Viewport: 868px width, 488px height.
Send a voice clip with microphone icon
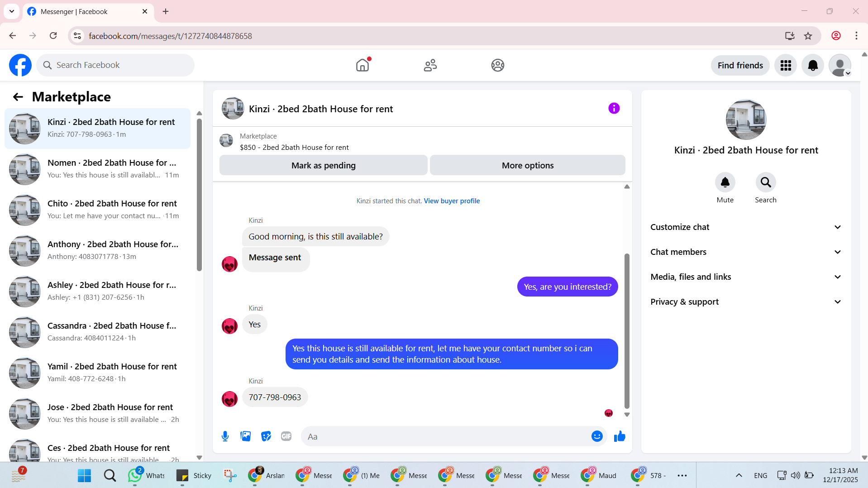[225, 436]
